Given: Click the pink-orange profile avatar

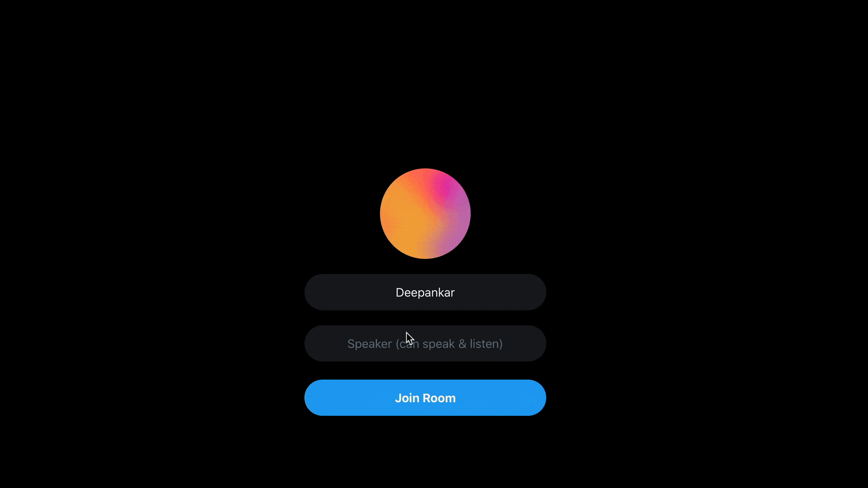Looking at the screenshot, I should (425, 213).
